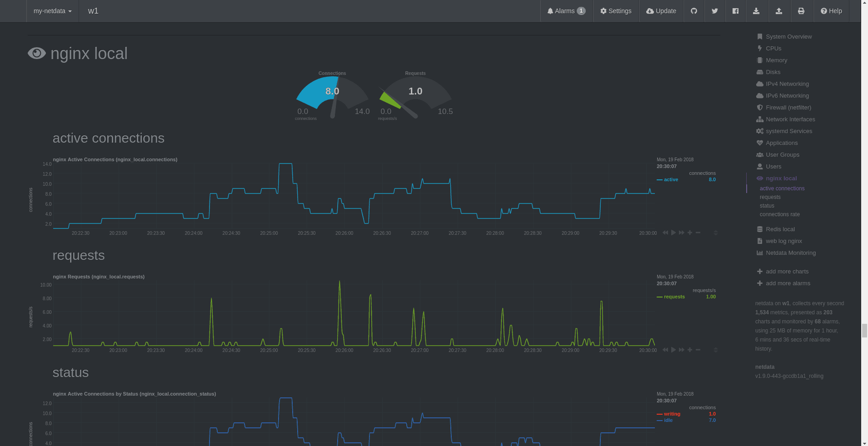
Task: Go to System Overview in sidebar
Action: pyautogui.click(x=788, y=37)
